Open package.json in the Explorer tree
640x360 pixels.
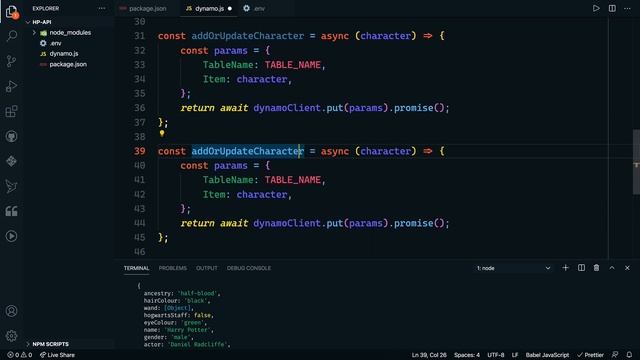[68, 64]
